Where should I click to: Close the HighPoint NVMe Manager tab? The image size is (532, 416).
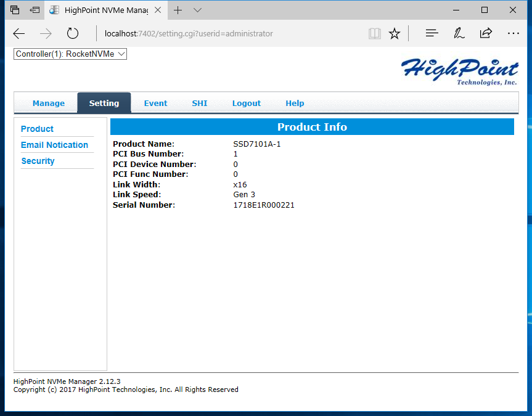coord(158,10)
